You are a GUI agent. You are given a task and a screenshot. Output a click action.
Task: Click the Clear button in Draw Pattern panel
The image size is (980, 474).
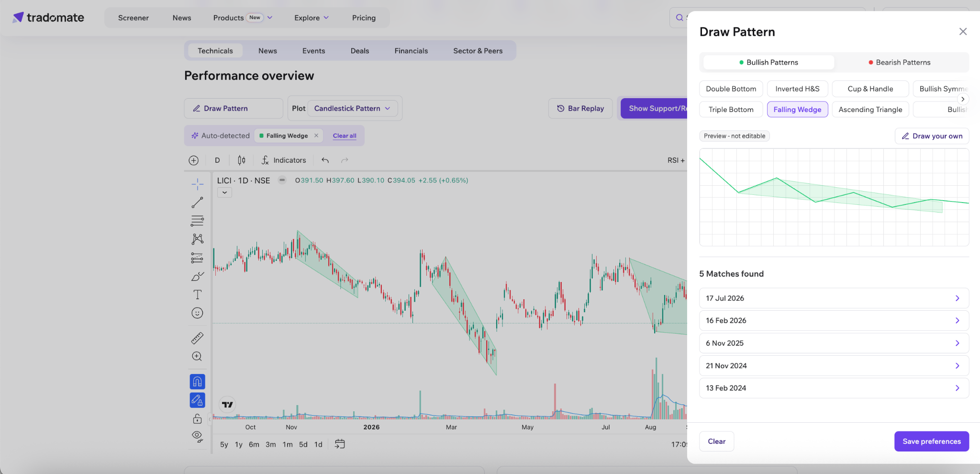[717, 441]
